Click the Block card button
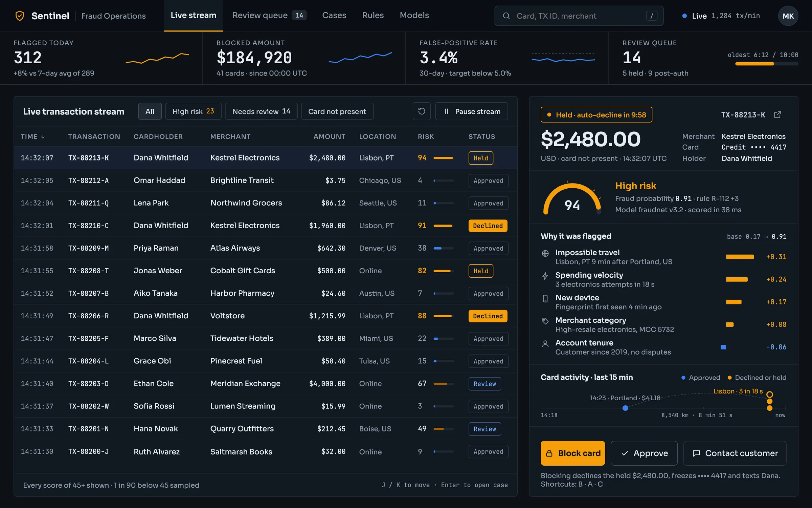 tap(572, 453)
